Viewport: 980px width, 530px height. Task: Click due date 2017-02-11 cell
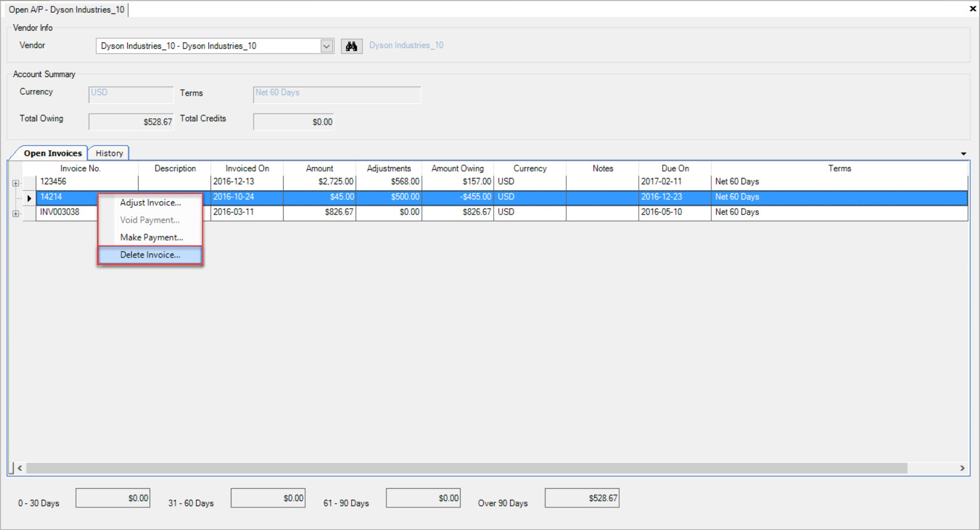click(x=675, y=181)
